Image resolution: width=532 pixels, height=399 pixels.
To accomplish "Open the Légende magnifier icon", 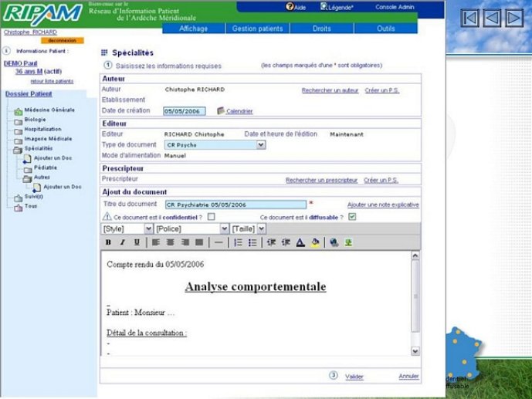I will [324, 6].
